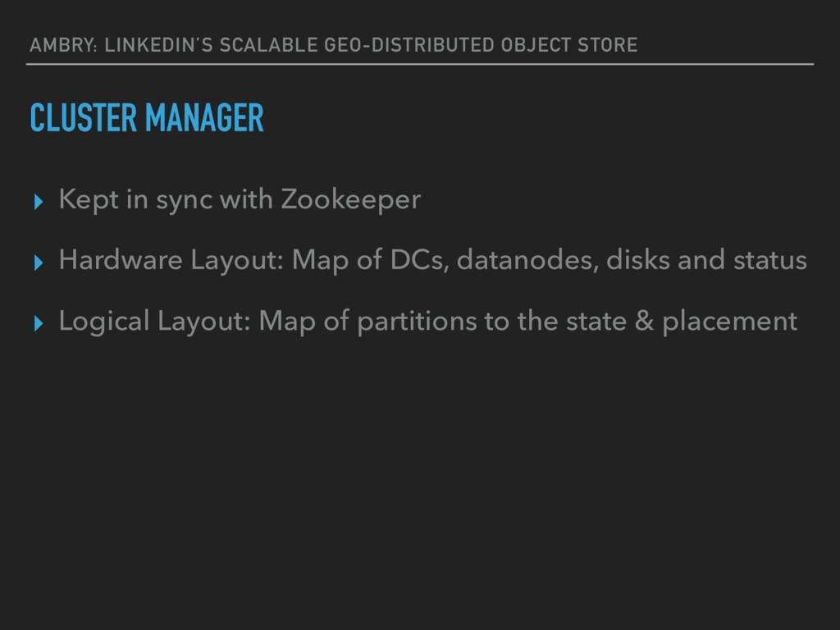Select the word status
The height and width of the screenshot is (630, 840).
[x=769, y=260]
